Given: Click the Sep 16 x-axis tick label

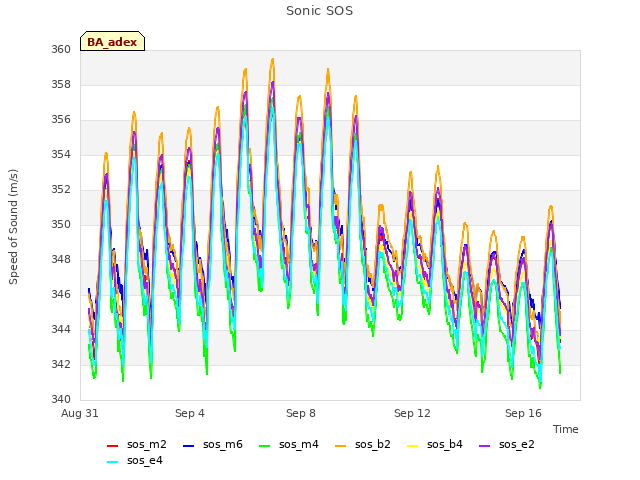Looking at the screenshot, I should pyautogui.click(x=523, y=413).
